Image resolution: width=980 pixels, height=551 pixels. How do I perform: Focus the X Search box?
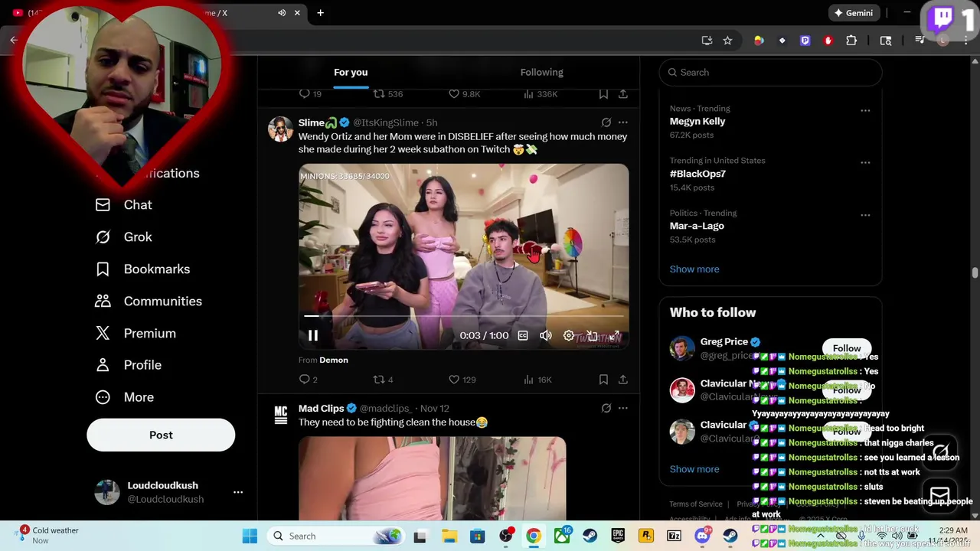(x=770, y=73)
